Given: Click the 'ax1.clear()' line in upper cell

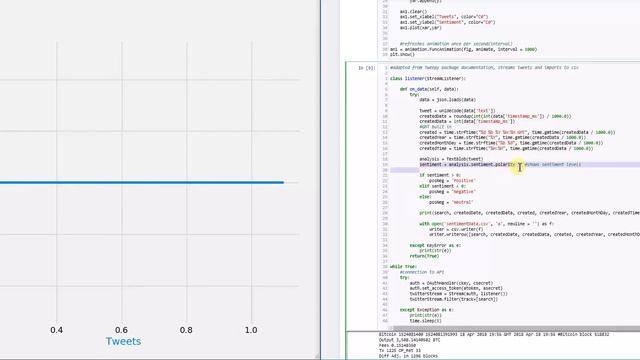Looking at the screenshot, I should (413, 11).
